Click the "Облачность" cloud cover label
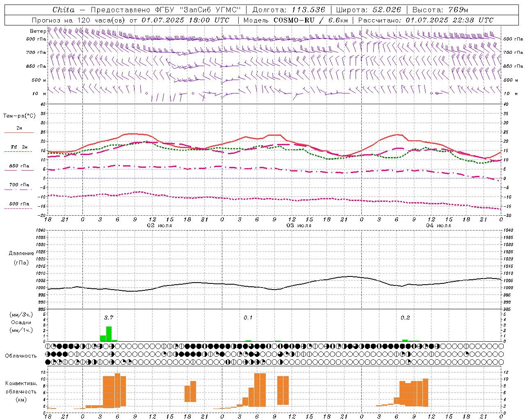The width and height of the screenshot is (525, 420). (21, 356)
